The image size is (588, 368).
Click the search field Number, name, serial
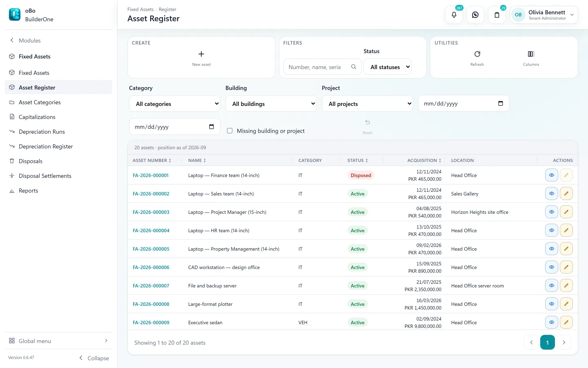[x=322, y=67]
